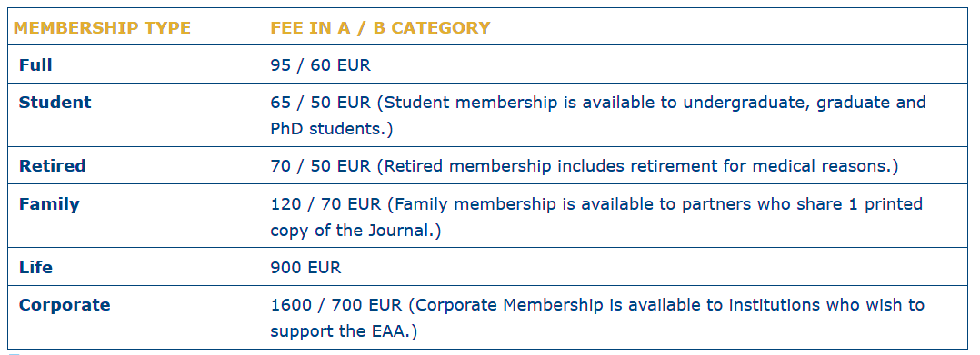Click the 95 / 60 EUR fee text
The width and height of the screenshot is (980, 355).
tap(321, 64)
